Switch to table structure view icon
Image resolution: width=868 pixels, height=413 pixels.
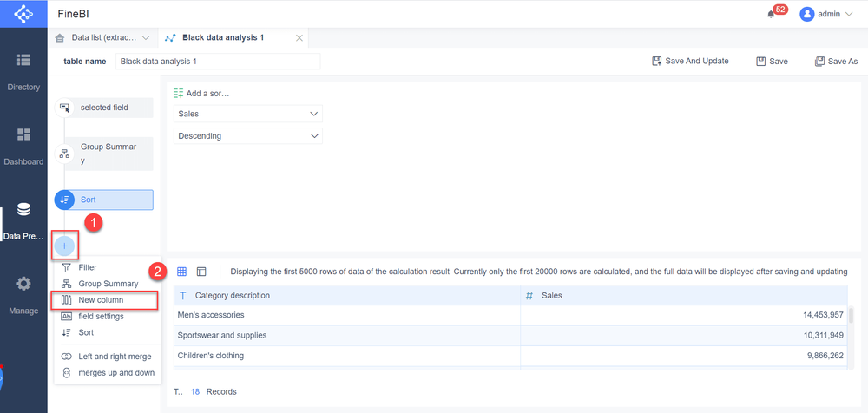click(201, 272)
